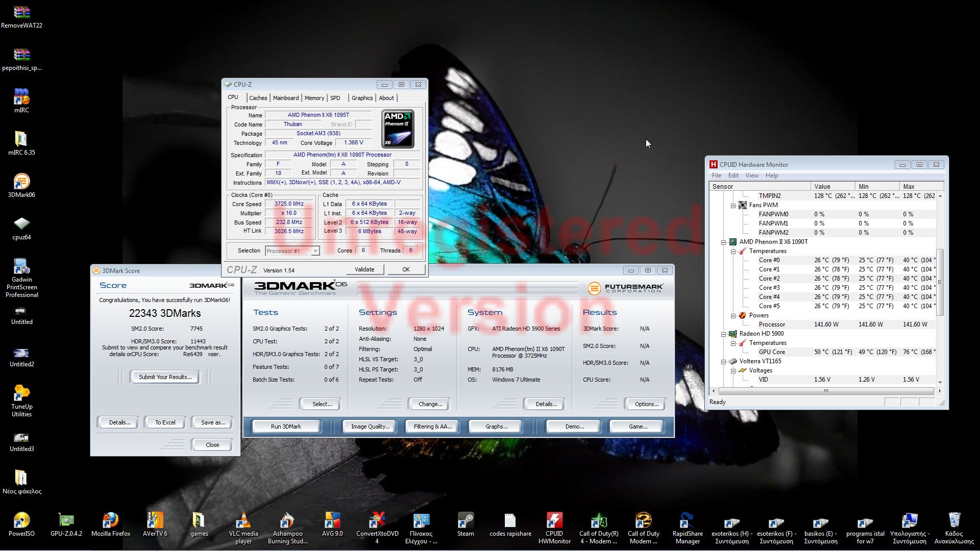Select the GPU Core temperature row
This screenshot has height=551, width=980.
coord(823,352)
